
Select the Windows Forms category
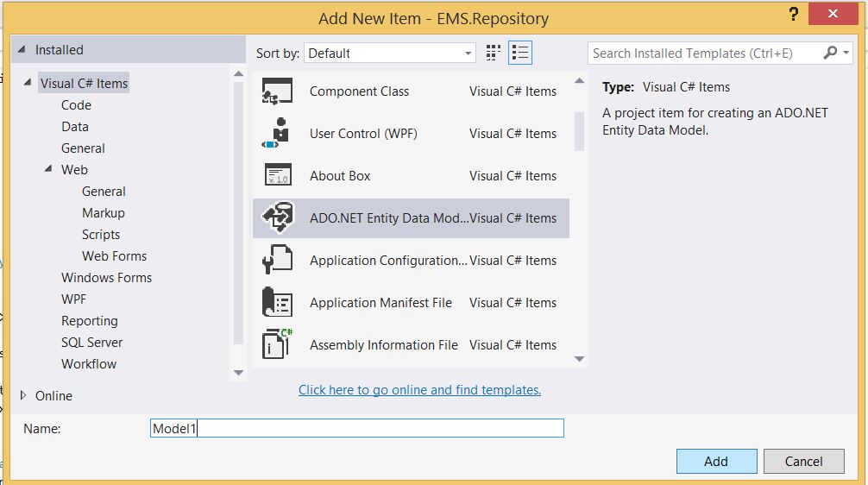pos(106,278)
